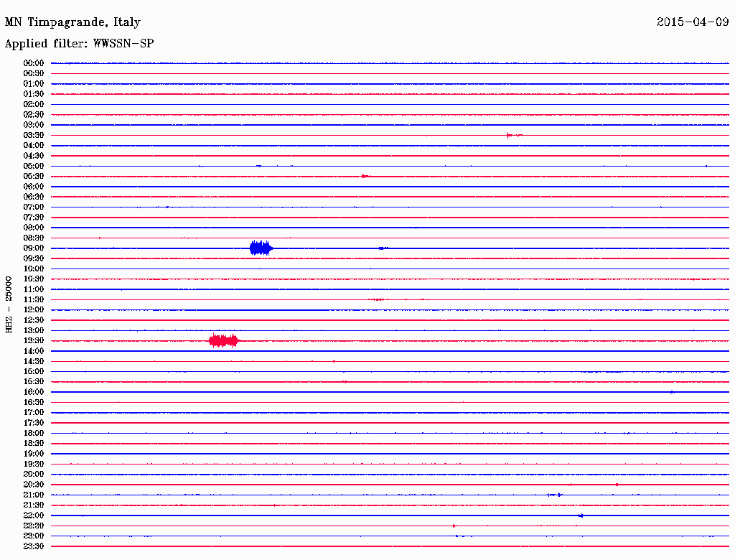
Task: Select the 16:00 time label
Action: tap(33, 392)
